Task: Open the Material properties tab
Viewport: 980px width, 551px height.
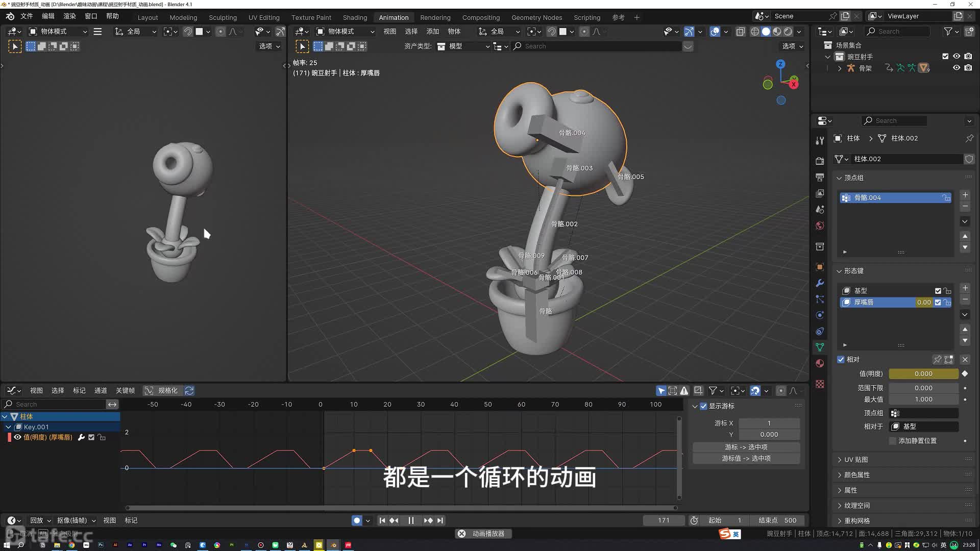Action: coord(820,364)
